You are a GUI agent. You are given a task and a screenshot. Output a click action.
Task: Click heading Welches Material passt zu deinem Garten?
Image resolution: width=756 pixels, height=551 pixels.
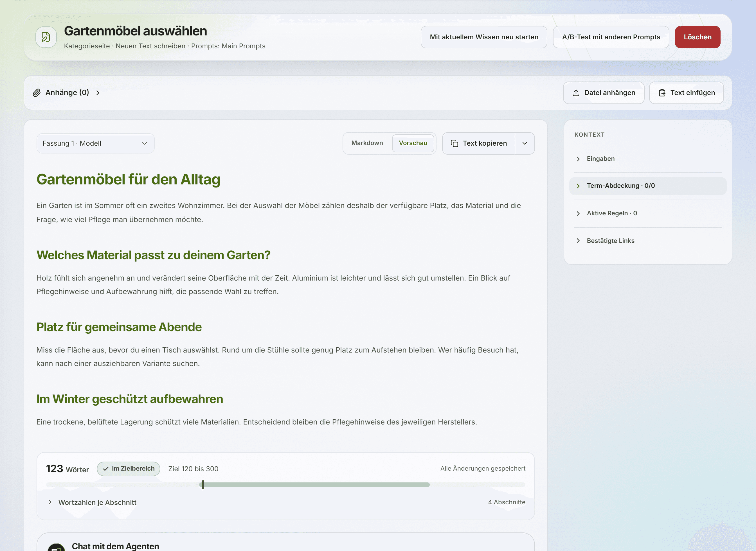pos(153,255)
